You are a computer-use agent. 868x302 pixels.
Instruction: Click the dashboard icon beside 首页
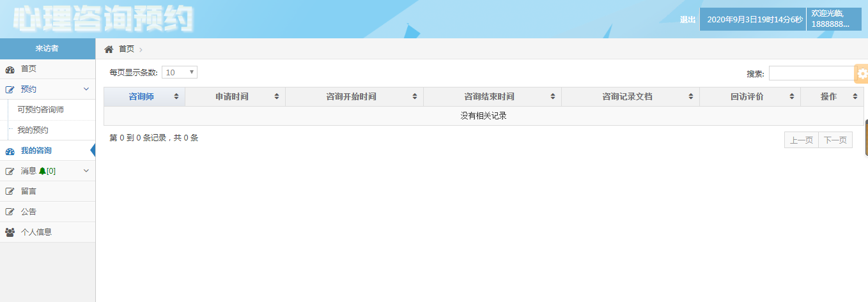[10, 69]
